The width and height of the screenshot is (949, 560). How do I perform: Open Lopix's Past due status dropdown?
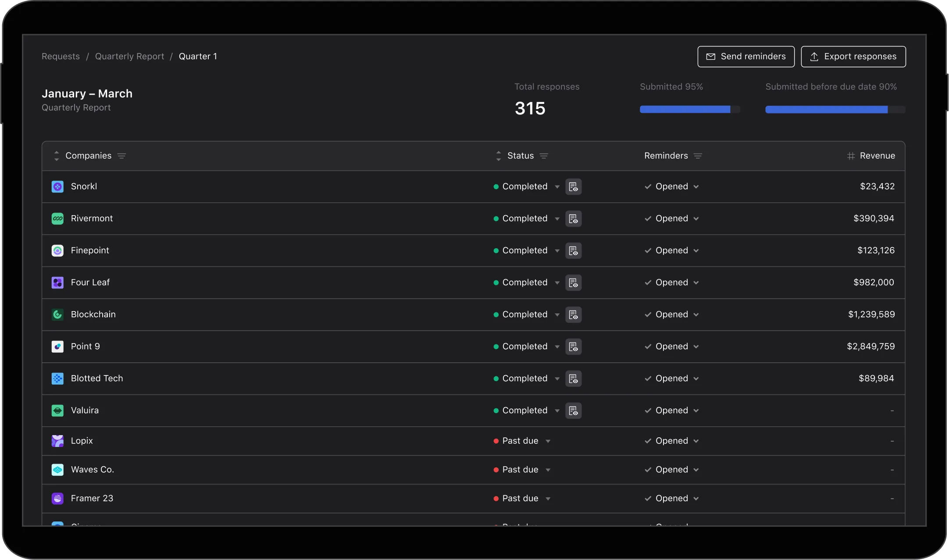click(x=548, y=441)
